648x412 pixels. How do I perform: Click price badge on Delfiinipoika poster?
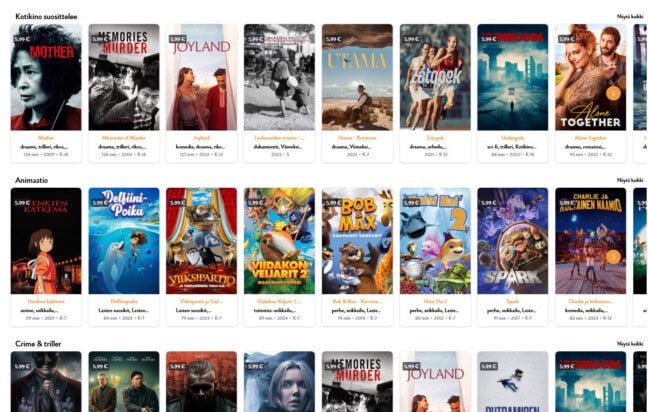100,203
